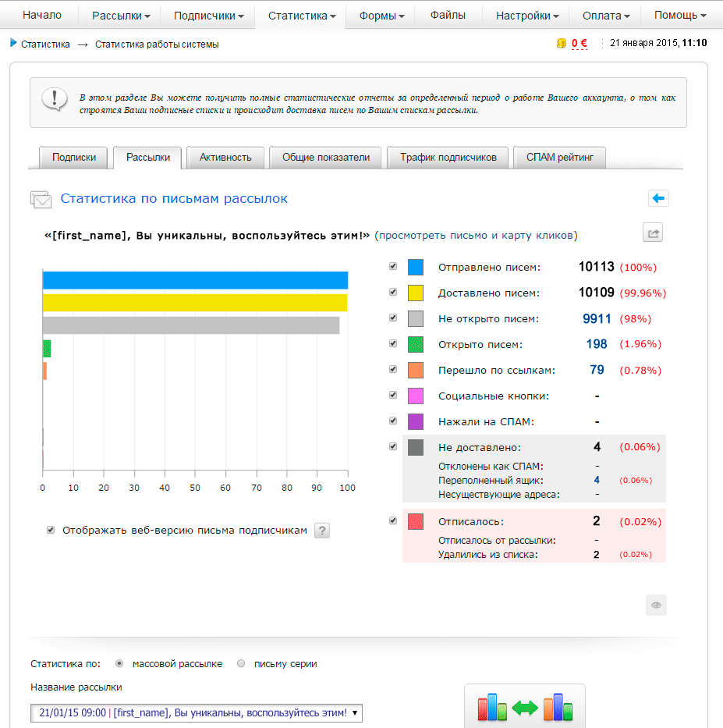This screenshot has width=723, height=728.
Task: Open the 'Название рассылки' dropdown
Action: click(x=197, y=712)
